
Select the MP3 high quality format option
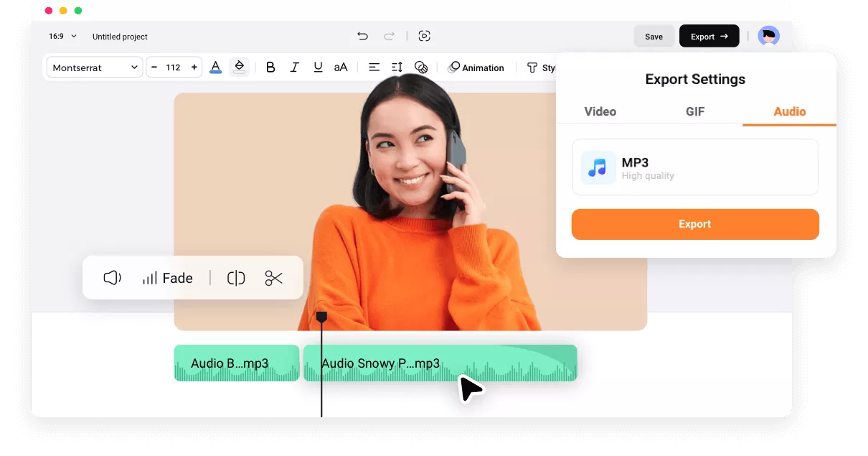click(x=694, y=167)
